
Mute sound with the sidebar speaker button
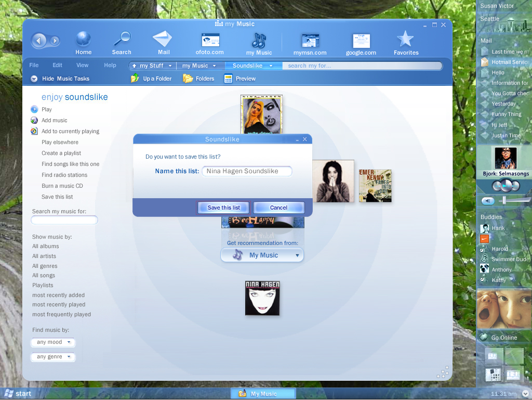coord(488,201)
